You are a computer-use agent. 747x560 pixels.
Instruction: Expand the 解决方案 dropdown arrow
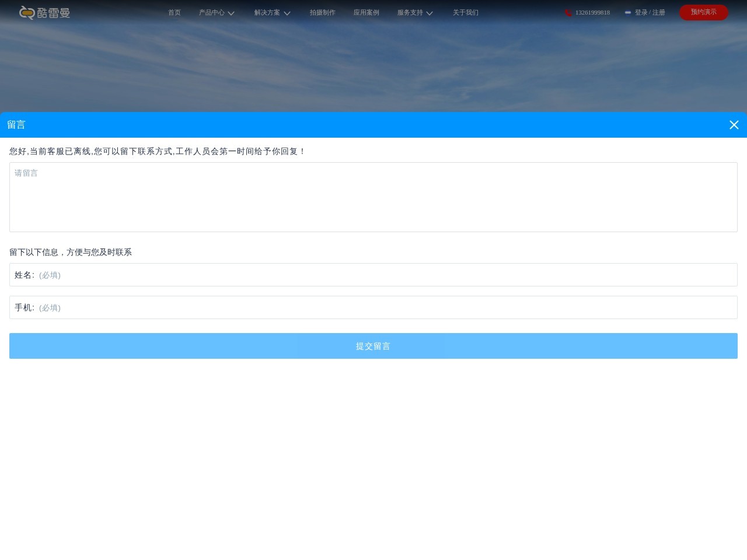[287, 13]
